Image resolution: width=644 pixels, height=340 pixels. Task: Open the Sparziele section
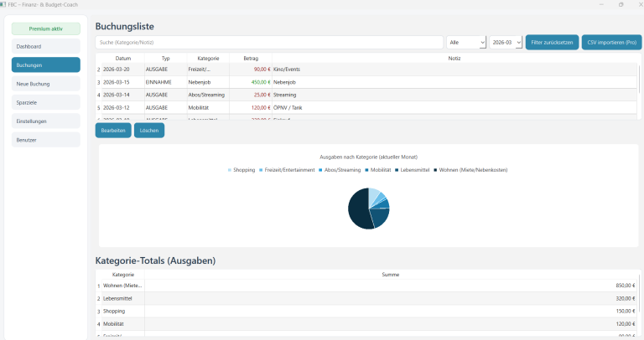click(x=46, y=102)
